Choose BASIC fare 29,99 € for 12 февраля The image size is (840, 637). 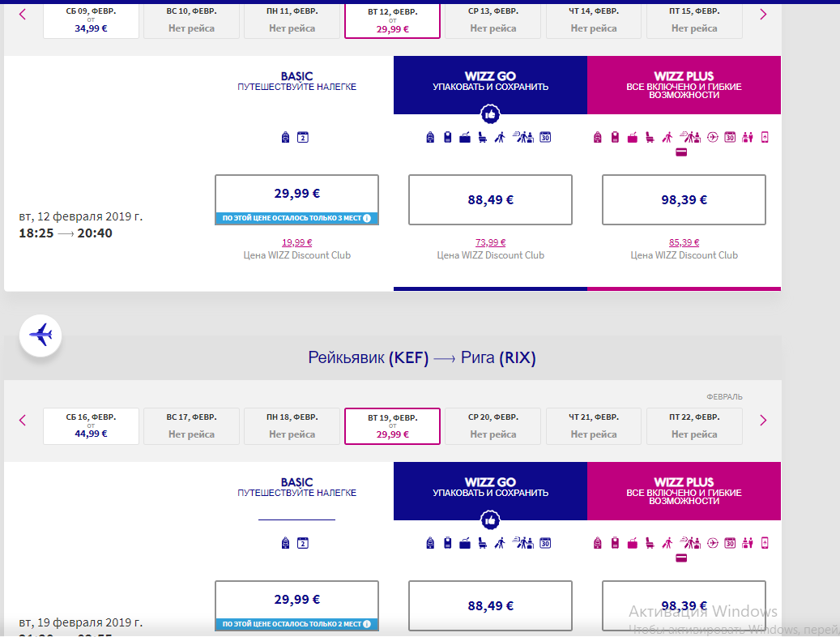296,199
